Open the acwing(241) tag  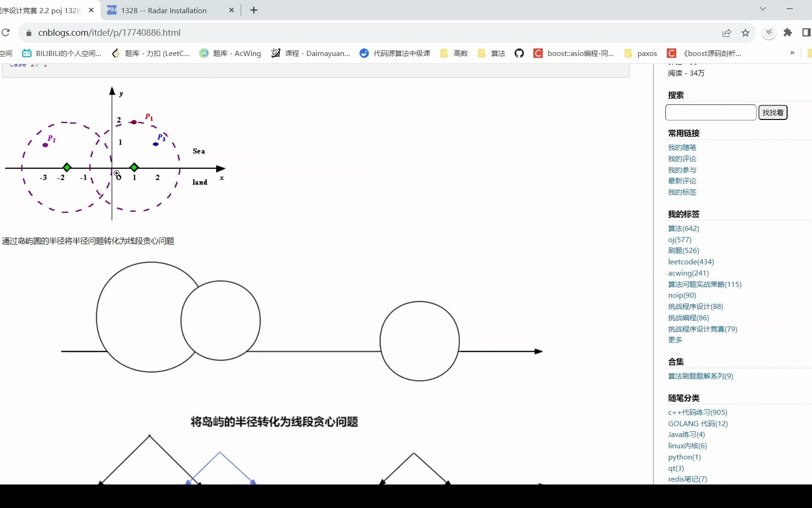(688, 273)
